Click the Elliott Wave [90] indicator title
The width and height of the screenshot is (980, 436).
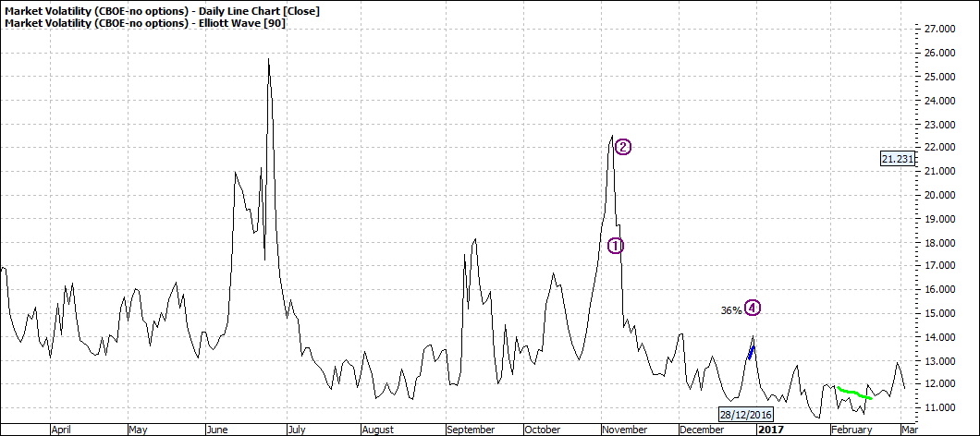pos(145,22)
